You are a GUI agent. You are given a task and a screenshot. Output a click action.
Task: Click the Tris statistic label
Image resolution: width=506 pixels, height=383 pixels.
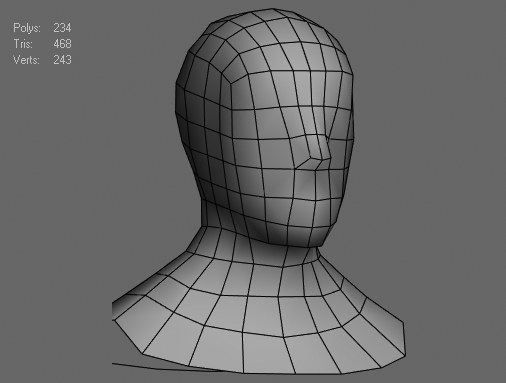tap(23, 44)
